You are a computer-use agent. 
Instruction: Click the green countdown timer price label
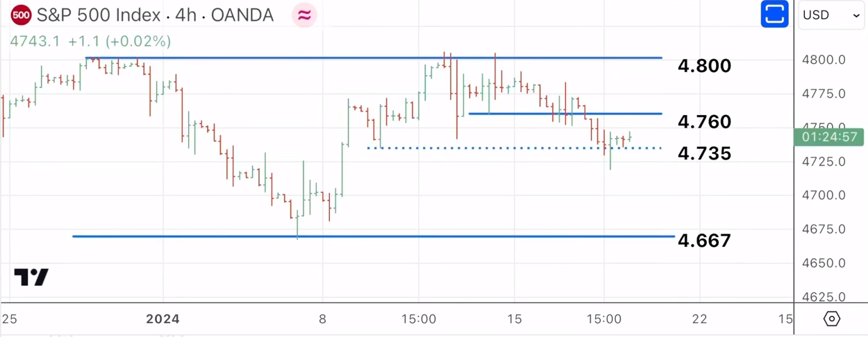click(x=829, y=137)
